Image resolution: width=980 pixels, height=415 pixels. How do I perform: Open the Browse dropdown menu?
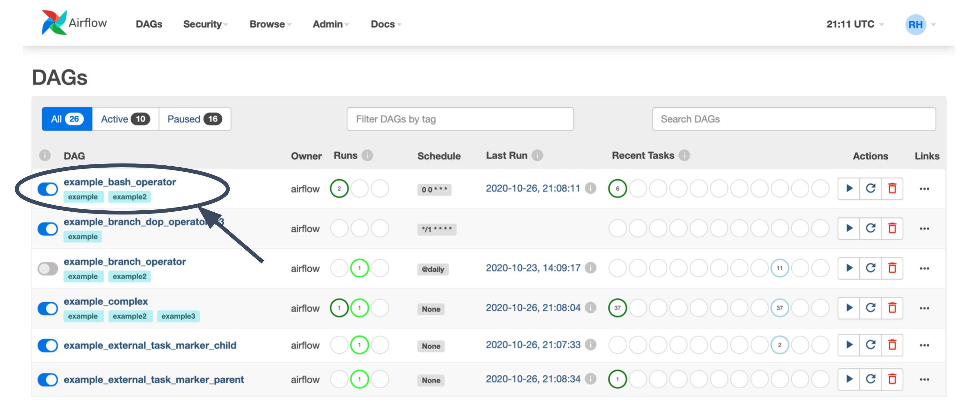271,24
